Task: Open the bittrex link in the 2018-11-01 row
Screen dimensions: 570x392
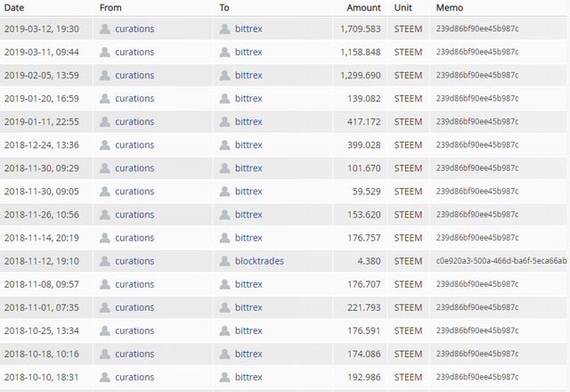Action: pyautogui.click(x=248, y=307)
